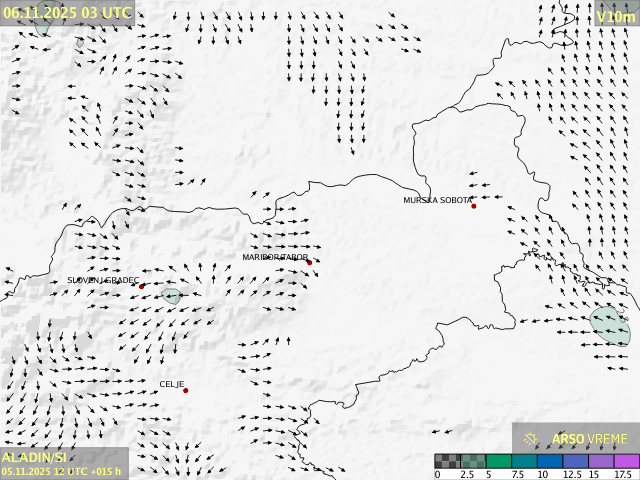Select the teal 7.5 m/s legend swatch
This screenshot has height=480, width=640.
526,461
